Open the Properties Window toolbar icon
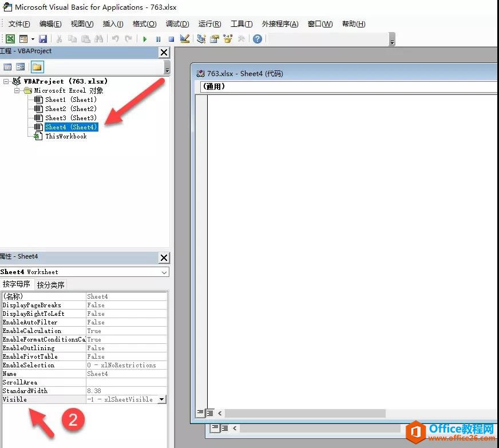 click(x=215, y=39)
